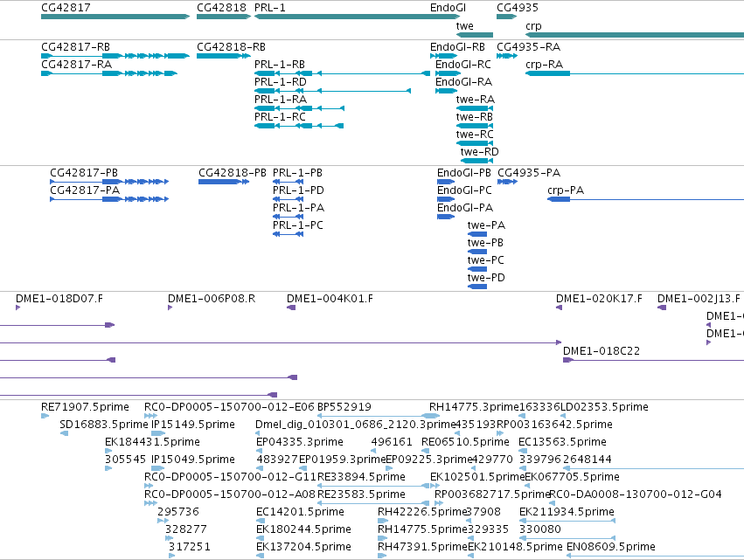Image resolution: width=744 pixels, height=560 pixels.
Task: Click the RH47391.5prime EST glyph
Action: point(382,556)
